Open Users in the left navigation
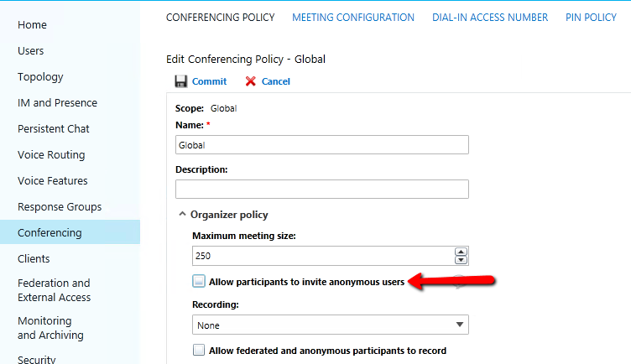 tap(30, 50)
